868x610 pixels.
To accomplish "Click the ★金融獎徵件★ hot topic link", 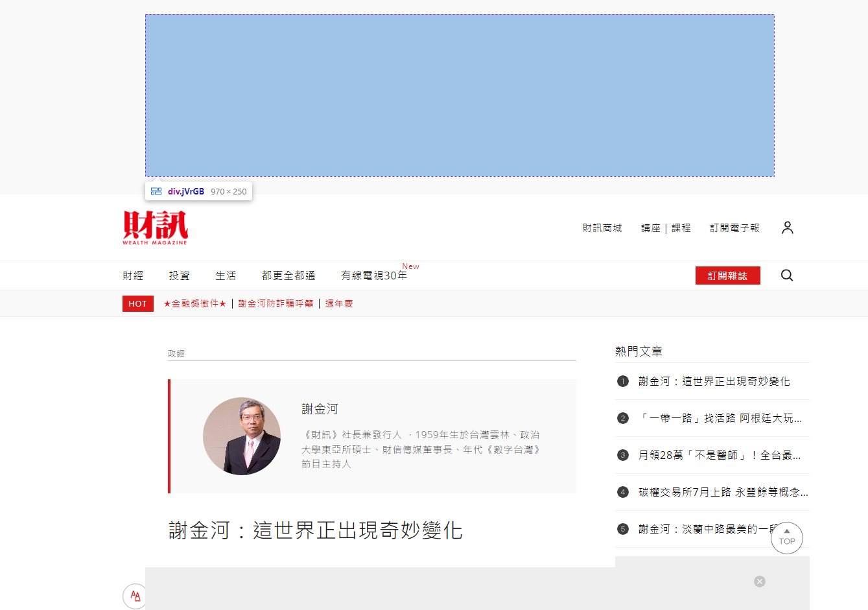I will tap(195, 303).
